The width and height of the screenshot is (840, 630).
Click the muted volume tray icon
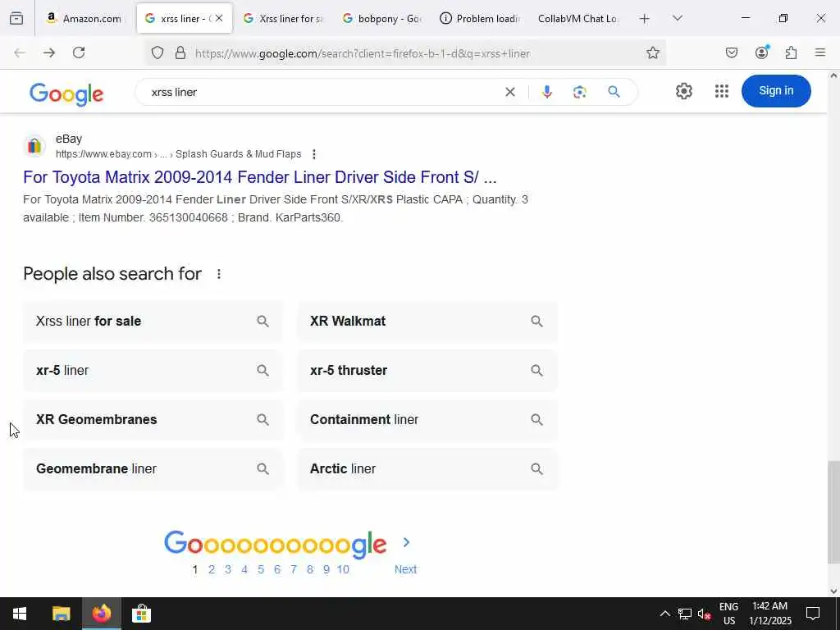point(704,614)
